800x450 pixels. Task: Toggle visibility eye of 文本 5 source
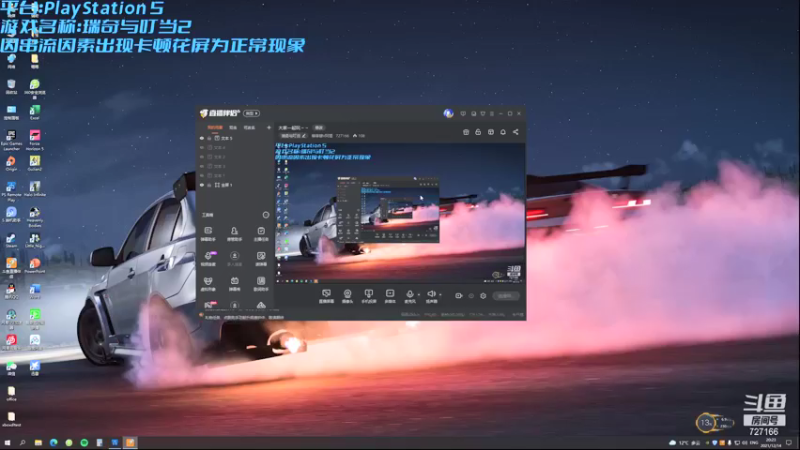coord(202,138)
